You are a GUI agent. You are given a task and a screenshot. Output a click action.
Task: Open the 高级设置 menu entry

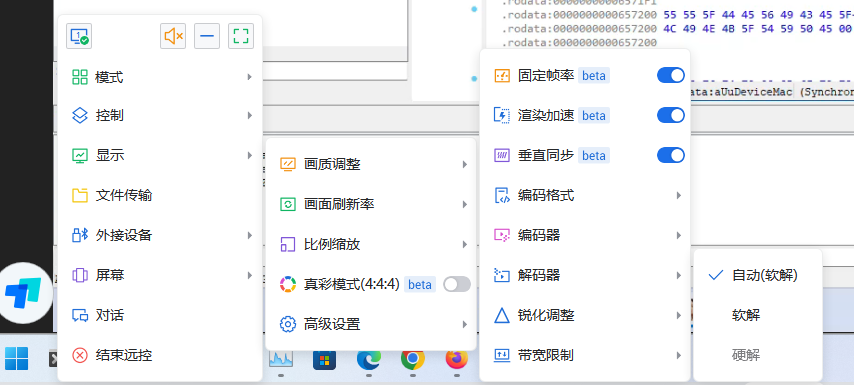(371, 324)
